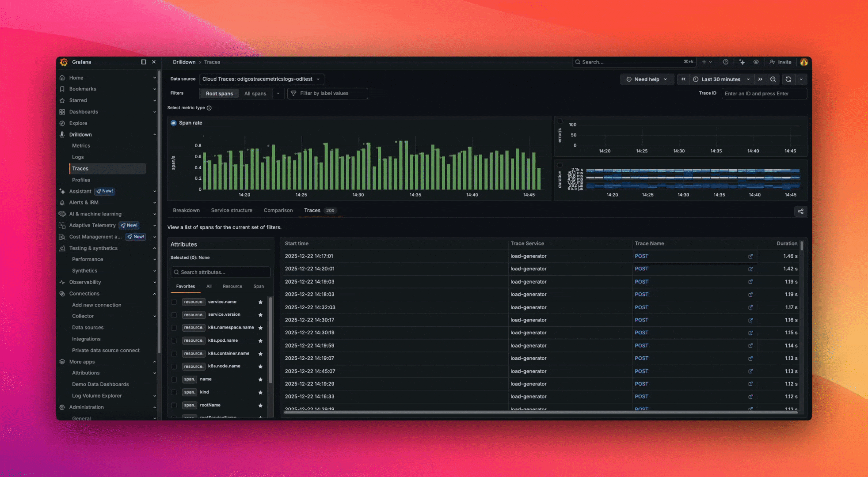
Task: Shift time range backward with double-left arrows
Action: click(683, 79)
